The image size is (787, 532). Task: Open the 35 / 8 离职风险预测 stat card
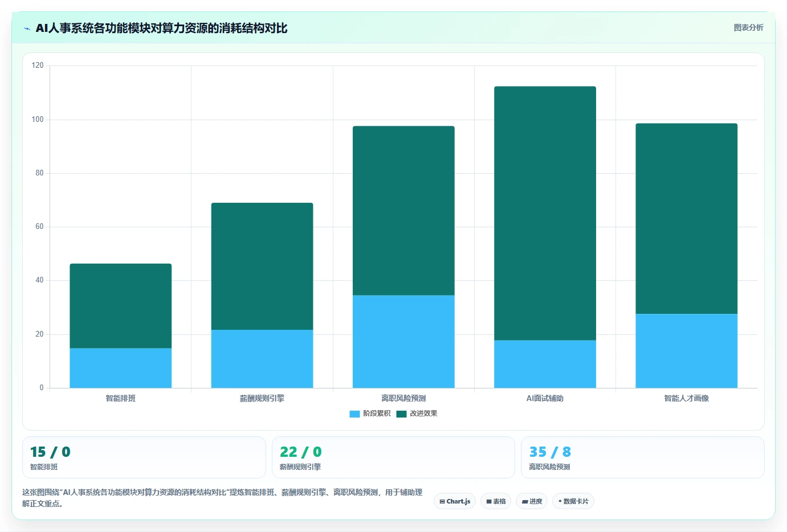point(642,457)
